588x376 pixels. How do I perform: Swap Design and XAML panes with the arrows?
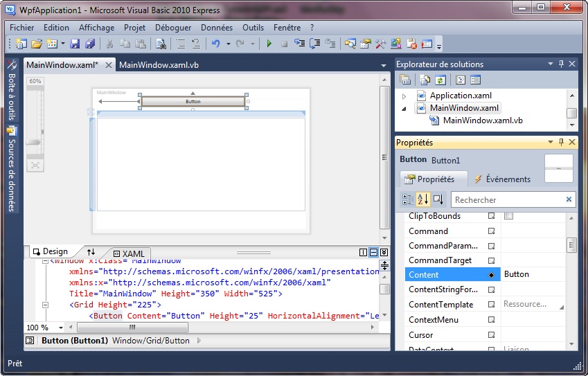click(x=91, y=252)
